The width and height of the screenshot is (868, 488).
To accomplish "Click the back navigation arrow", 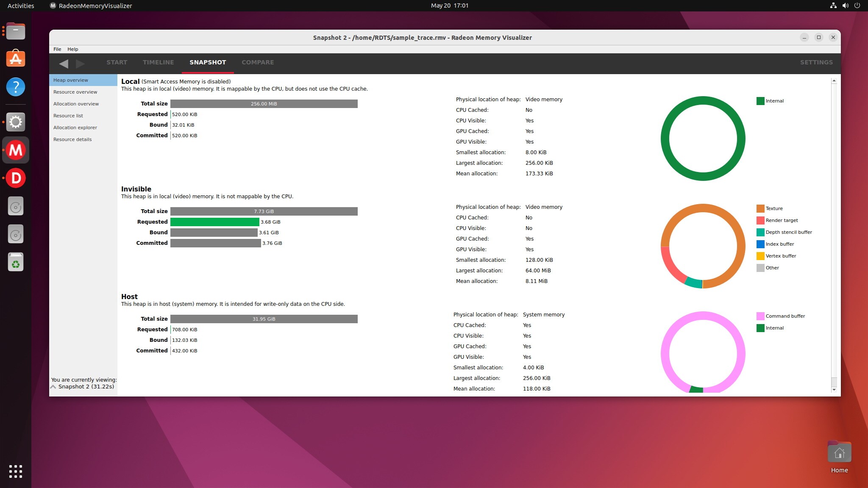I will (64, 64).
